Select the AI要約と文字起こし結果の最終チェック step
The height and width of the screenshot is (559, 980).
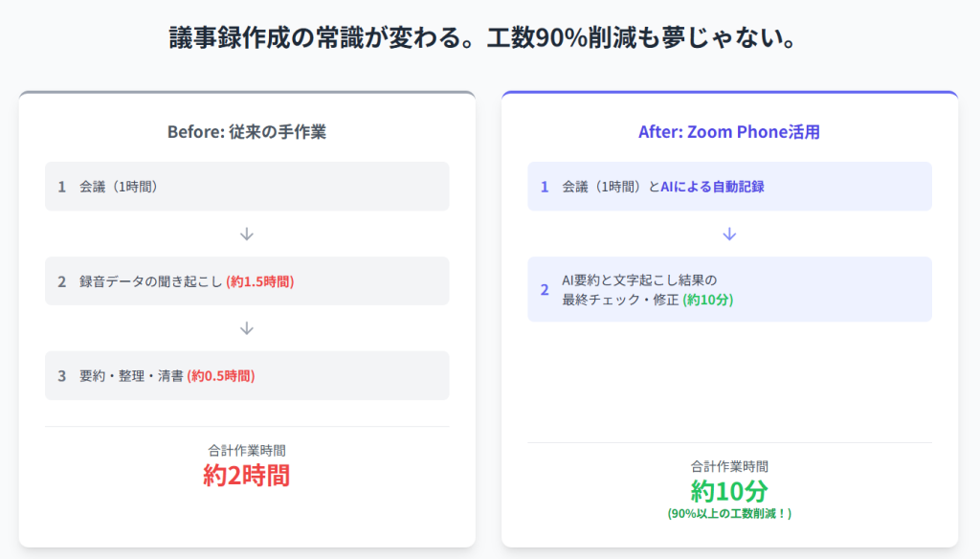pyautogui.click(x=729, y=289)
